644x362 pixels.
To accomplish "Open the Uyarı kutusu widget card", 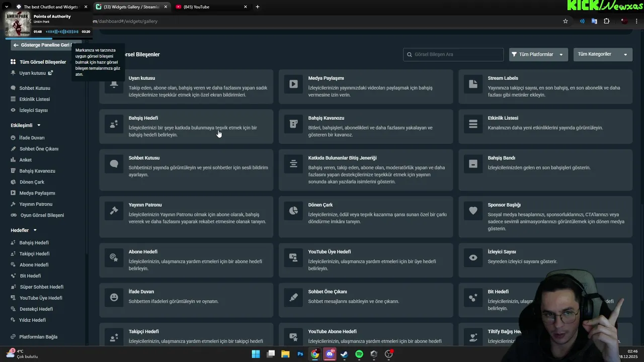I will point(186,86).
